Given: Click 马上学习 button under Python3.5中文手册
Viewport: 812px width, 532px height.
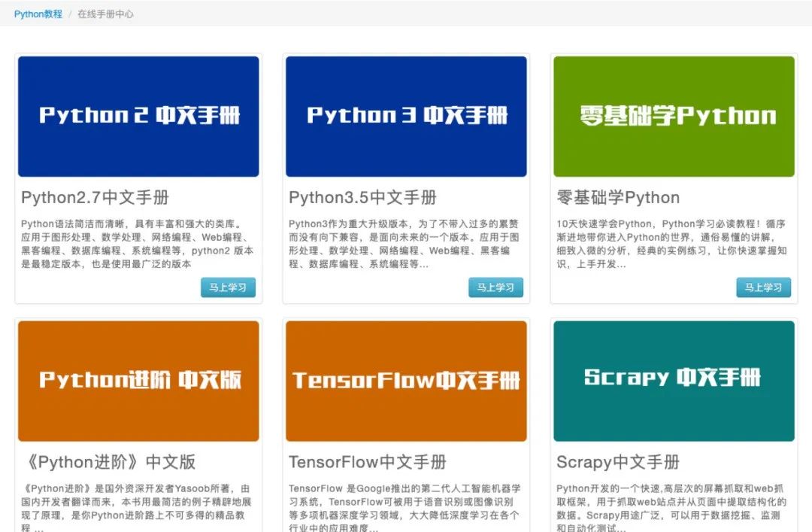Looking at the screenshot, I should 495,287.
